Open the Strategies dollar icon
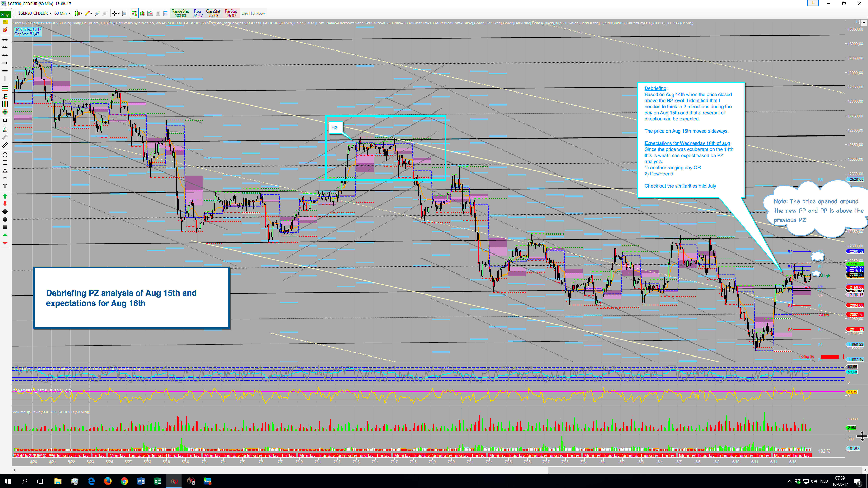The image size is (868, 488). [x=158, y=13]
